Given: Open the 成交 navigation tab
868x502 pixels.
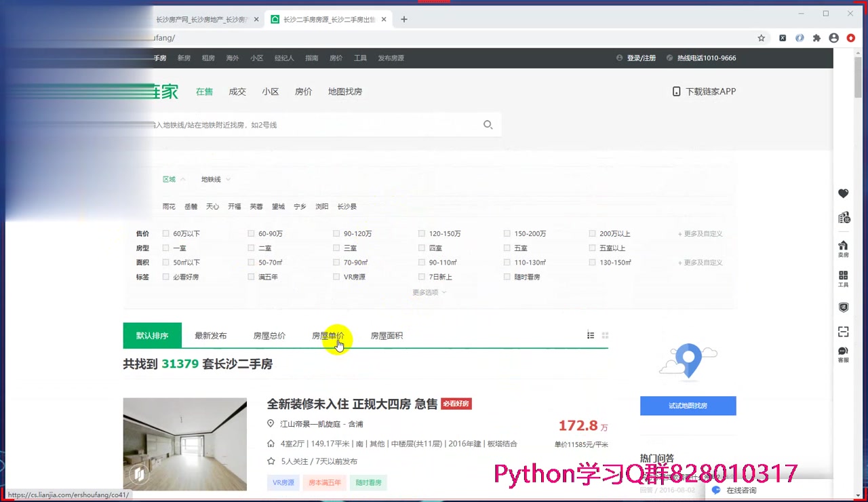Looking at the screenshot, I should [237, 92].
